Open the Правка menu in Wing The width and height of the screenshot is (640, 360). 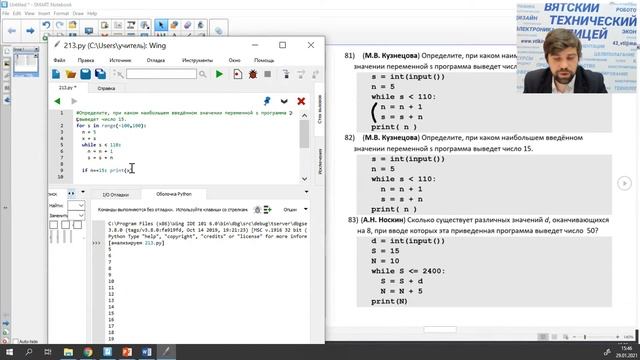(x=86, y=60)
